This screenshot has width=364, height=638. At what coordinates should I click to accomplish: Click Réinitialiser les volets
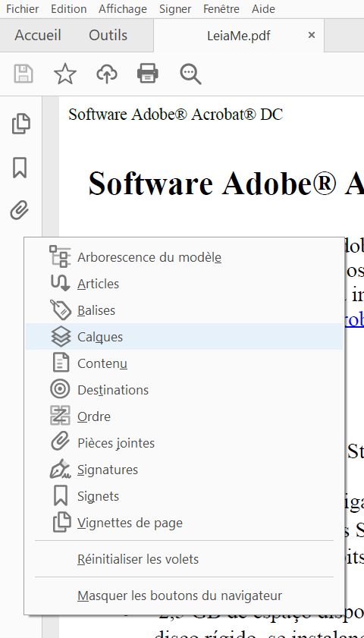coord(184,559)
